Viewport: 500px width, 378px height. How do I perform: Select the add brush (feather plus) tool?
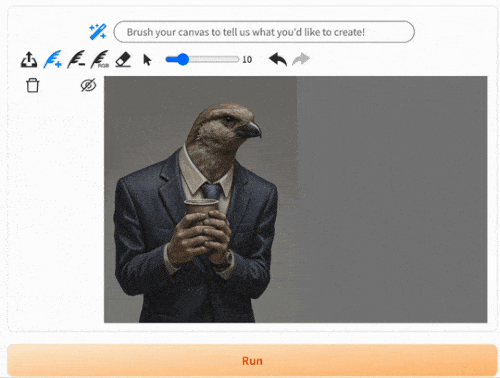(53, 59)
